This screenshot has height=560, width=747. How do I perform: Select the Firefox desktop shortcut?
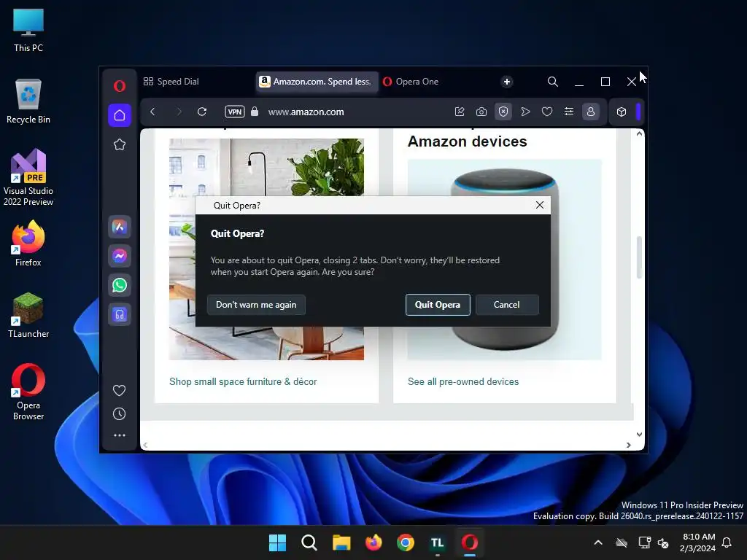28,244
